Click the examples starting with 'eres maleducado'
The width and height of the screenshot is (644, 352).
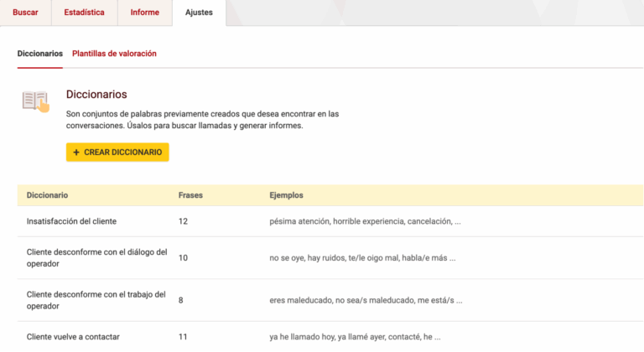pyautogui.click(x=366, y=300)
